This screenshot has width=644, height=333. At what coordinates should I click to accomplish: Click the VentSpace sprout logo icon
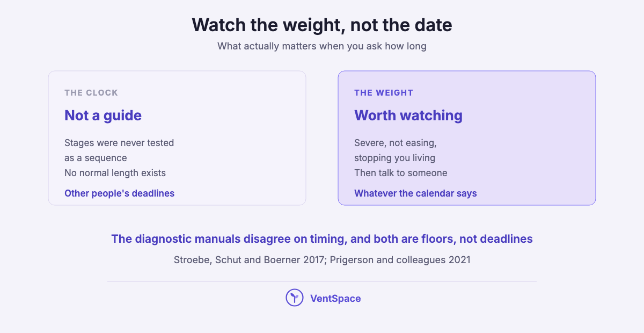click(295, 298)
